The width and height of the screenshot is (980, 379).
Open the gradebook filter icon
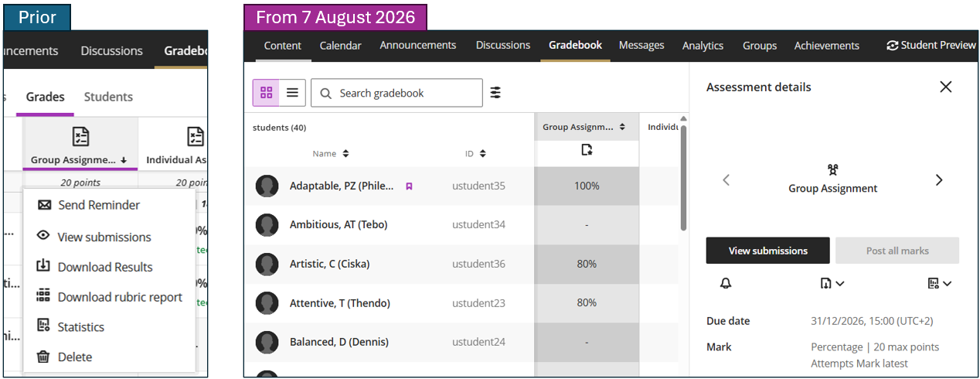[x=495, y=93]
